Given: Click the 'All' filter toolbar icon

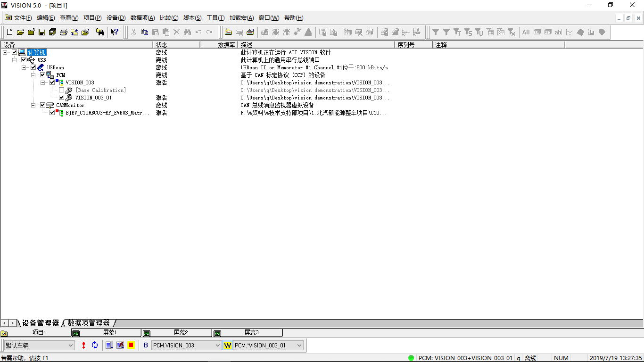Looking at the screenshot, I should [526, 32].
